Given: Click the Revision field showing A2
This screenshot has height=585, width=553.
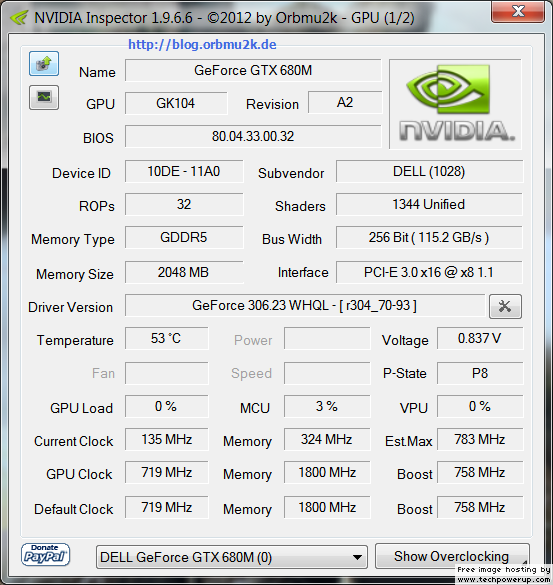Looking at the screenshot, I should pyautogui.click(x=345, y=102).
